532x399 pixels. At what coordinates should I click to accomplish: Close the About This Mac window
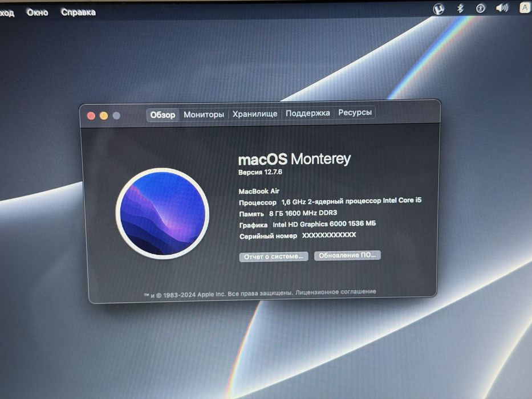(91, 116)
